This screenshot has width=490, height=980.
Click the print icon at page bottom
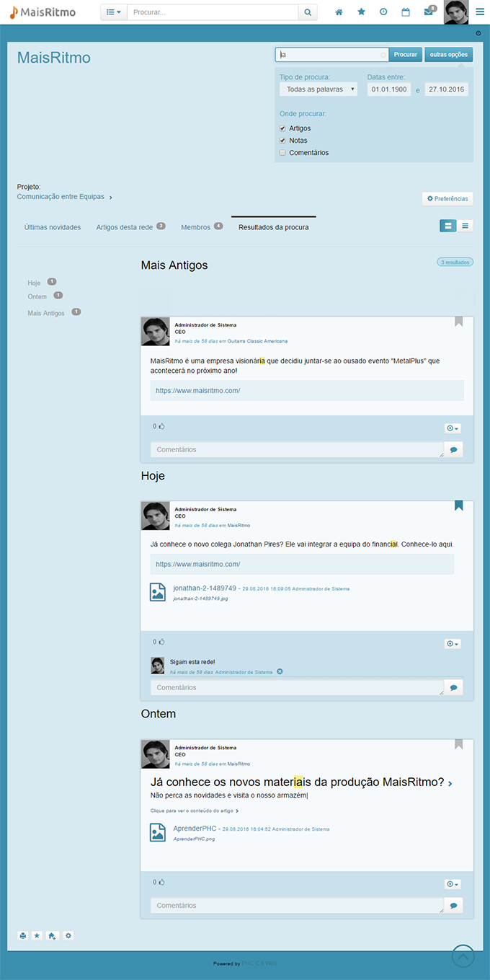click(23, 935)
